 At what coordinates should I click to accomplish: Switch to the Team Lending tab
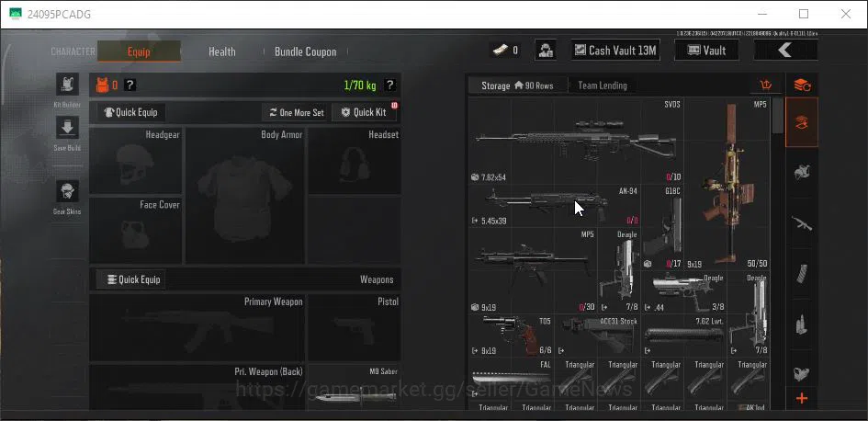[x=603, y=85]
